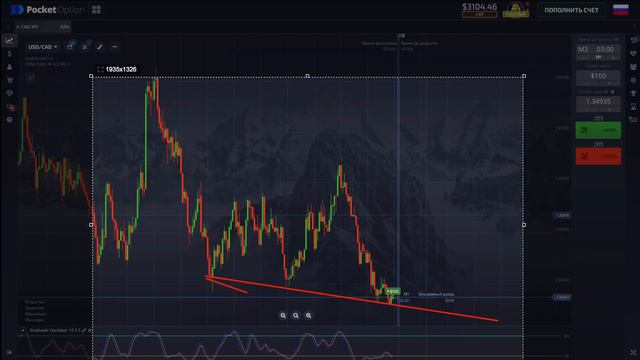Open the trading chart icon in left sidebar
This screenshot has width=640, height=360.
tap(9, 40)
